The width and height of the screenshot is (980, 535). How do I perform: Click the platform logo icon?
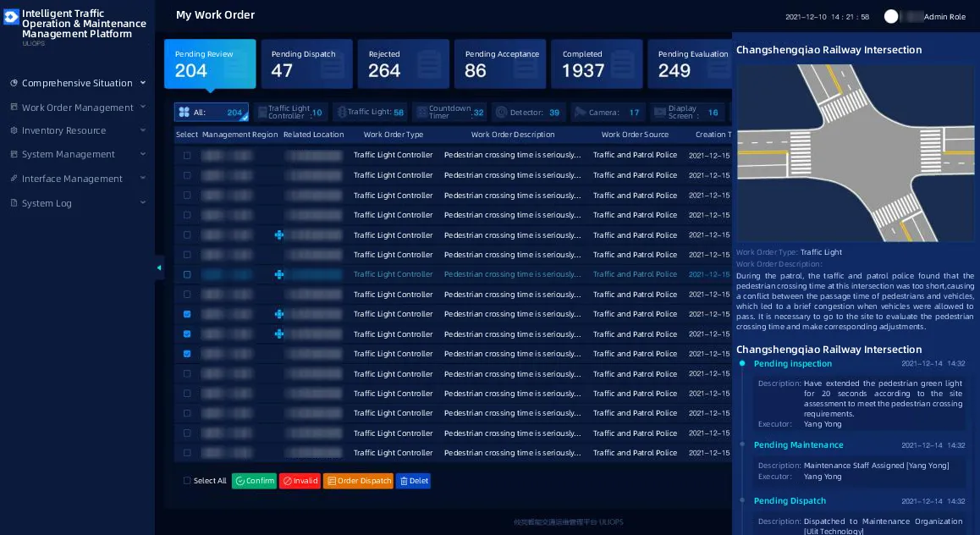coord(11,17)
